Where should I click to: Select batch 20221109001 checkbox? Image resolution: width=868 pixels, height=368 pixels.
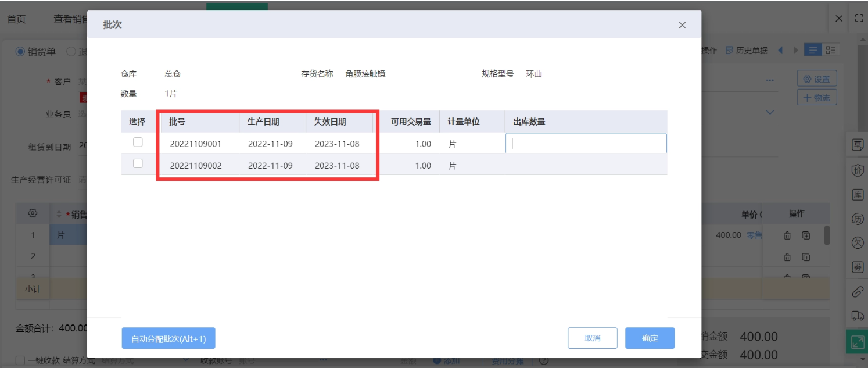pos(138,142)
